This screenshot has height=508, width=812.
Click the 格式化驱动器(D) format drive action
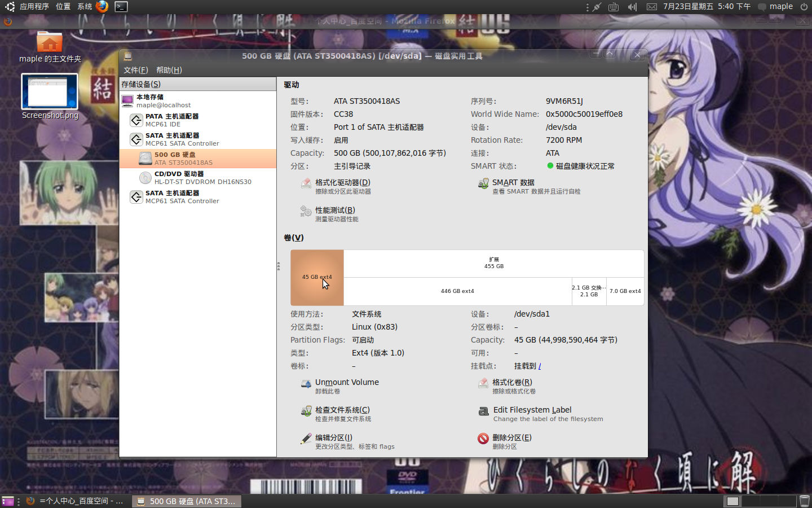pos(336,186)
